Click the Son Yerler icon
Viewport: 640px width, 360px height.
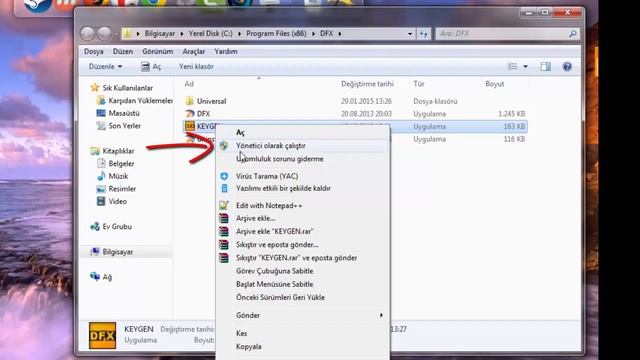click(x=101, y=125)
